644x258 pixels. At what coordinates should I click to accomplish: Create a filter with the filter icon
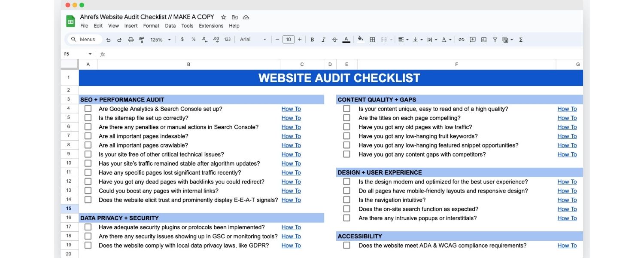[495, 39]
